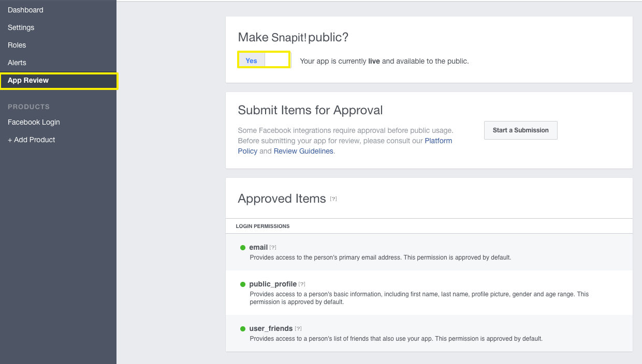This screenshot has width=642, height=364.
Task: Click the email permission name
Action: pos(258,247)
